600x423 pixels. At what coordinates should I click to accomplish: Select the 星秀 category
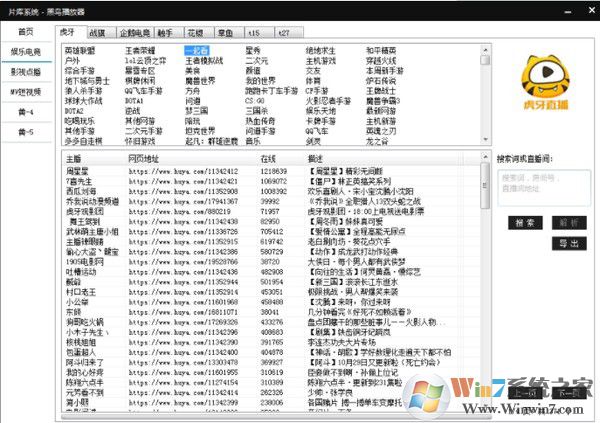253,51
